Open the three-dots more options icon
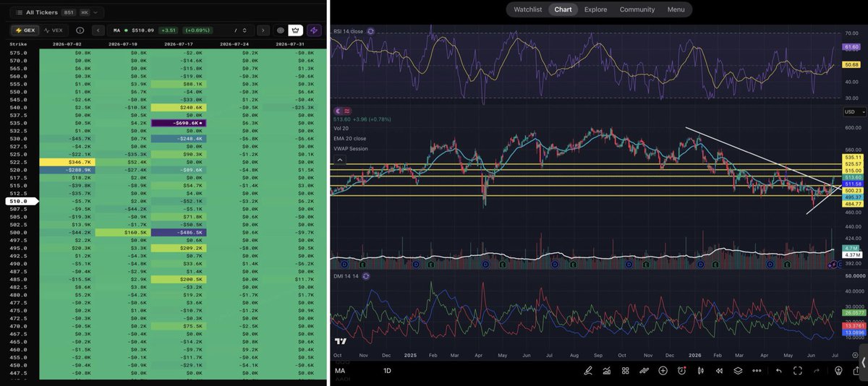Image resolution: width=868 pixels, height=386 pixels. tap(757, 371)
